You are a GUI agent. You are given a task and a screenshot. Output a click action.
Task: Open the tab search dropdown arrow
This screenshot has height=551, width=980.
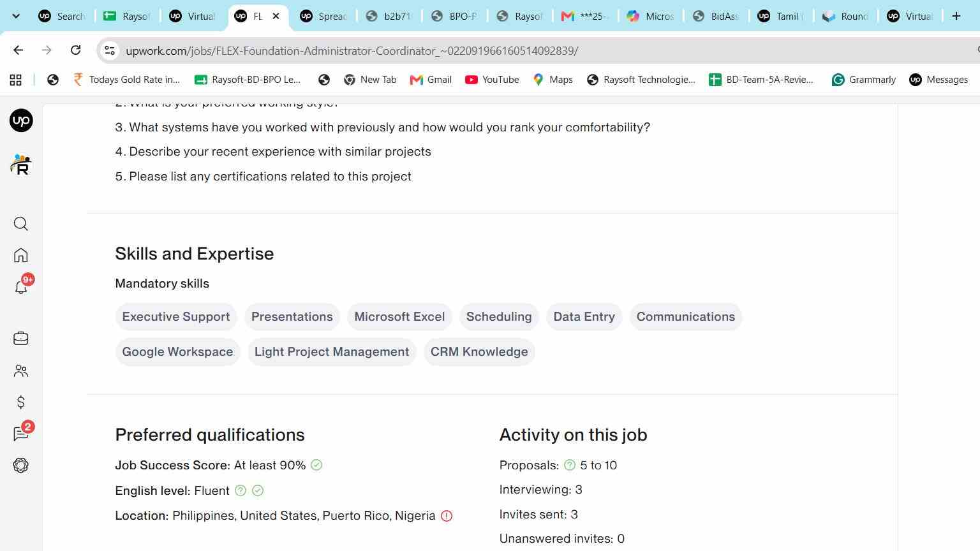coord(16,16)
